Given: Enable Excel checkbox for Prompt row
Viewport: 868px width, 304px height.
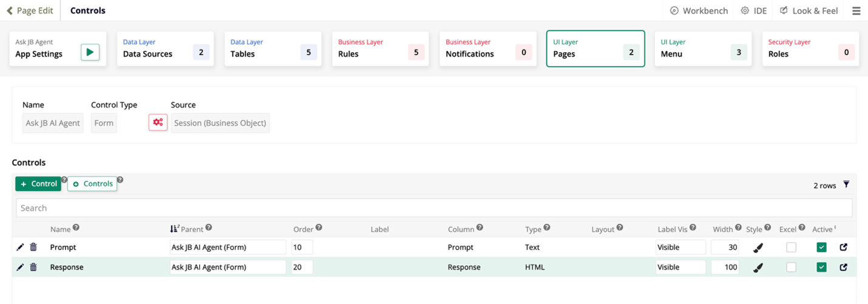Looking at the screenshot, I should pos(791,248).
